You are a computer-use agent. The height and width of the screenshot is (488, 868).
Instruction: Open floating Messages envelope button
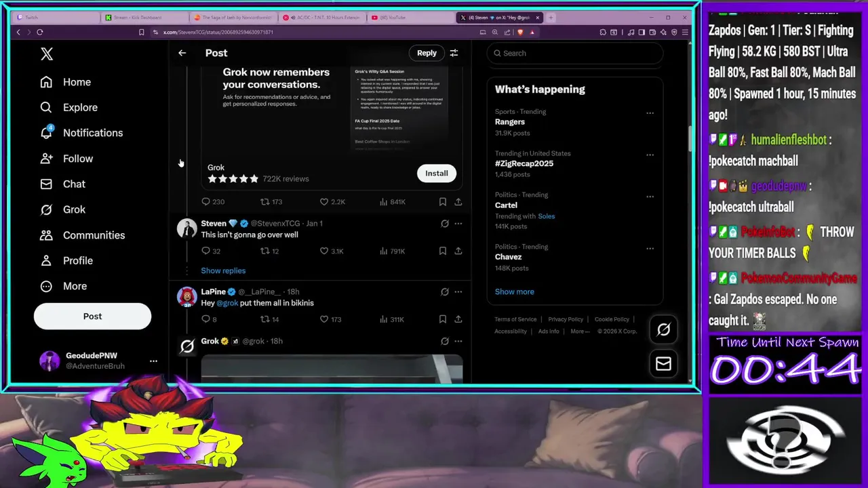tap(663, 364)
